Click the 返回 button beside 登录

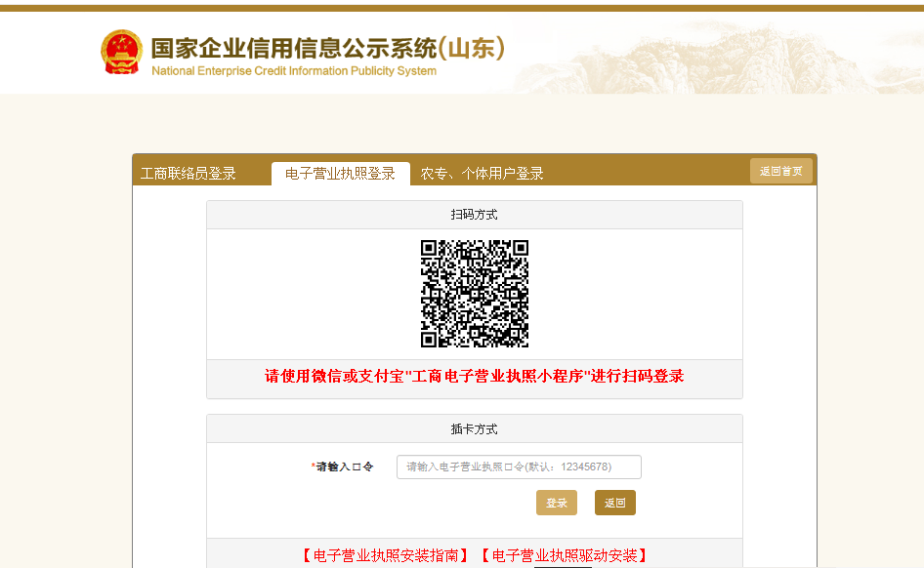[614, 503]
